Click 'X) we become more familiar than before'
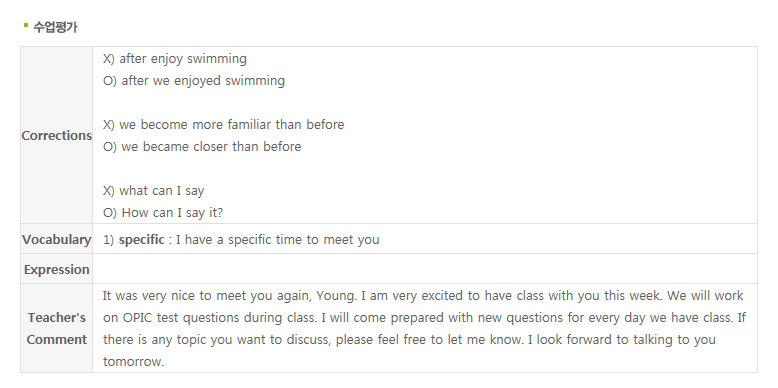Screen dimensions: 778x388 223,124
